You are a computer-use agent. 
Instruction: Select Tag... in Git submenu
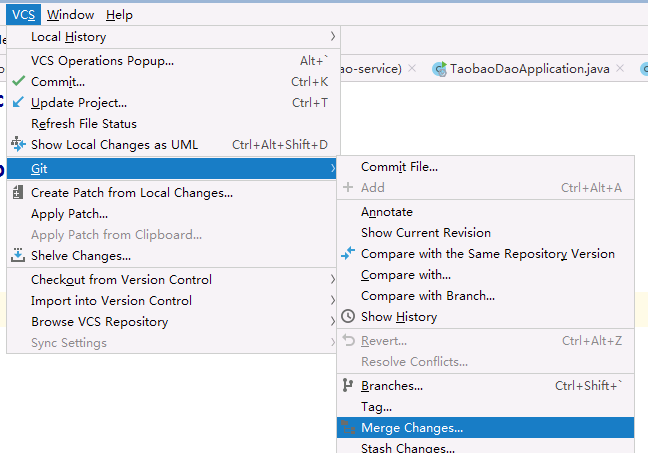486,407
